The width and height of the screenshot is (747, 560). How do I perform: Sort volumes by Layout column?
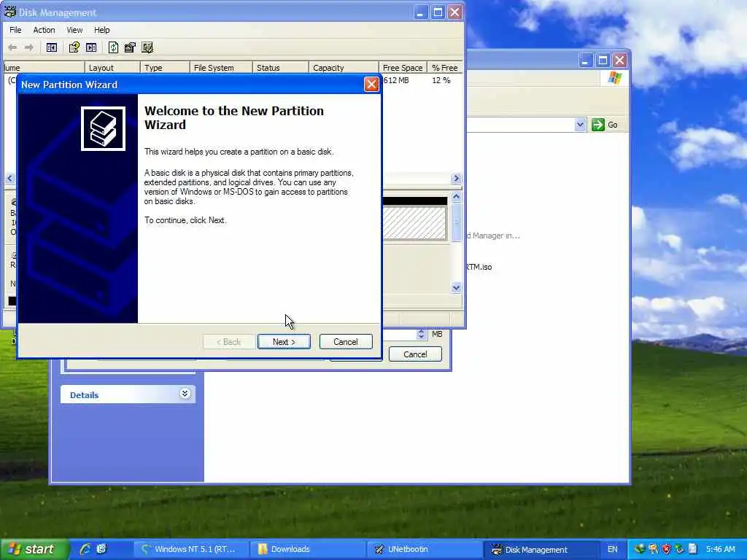112,68
